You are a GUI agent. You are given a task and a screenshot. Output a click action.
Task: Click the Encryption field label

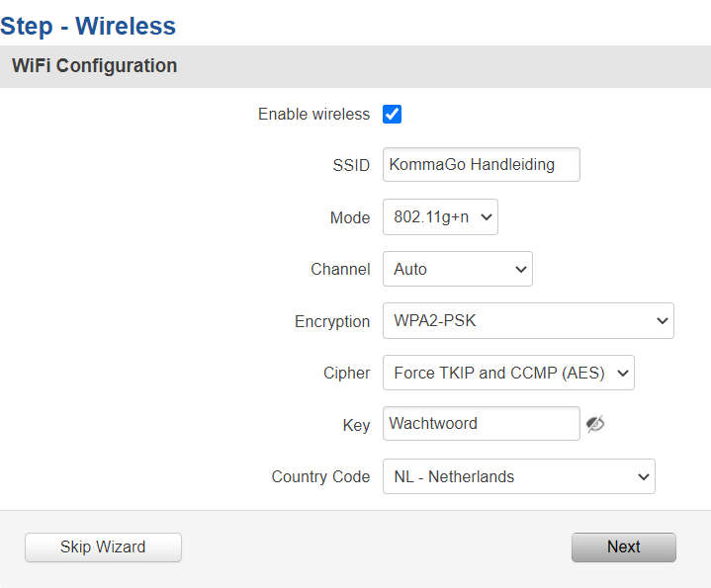(x=332, y=321)
